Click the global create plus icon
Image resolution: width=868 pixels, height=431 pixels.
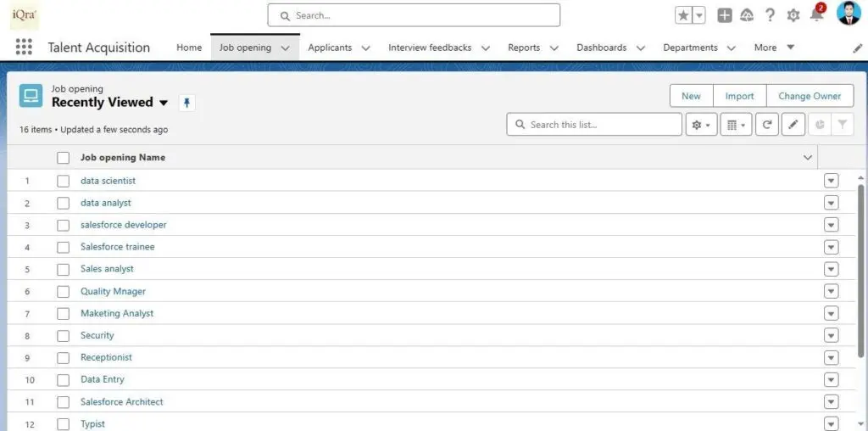click(x=724, y=15)
